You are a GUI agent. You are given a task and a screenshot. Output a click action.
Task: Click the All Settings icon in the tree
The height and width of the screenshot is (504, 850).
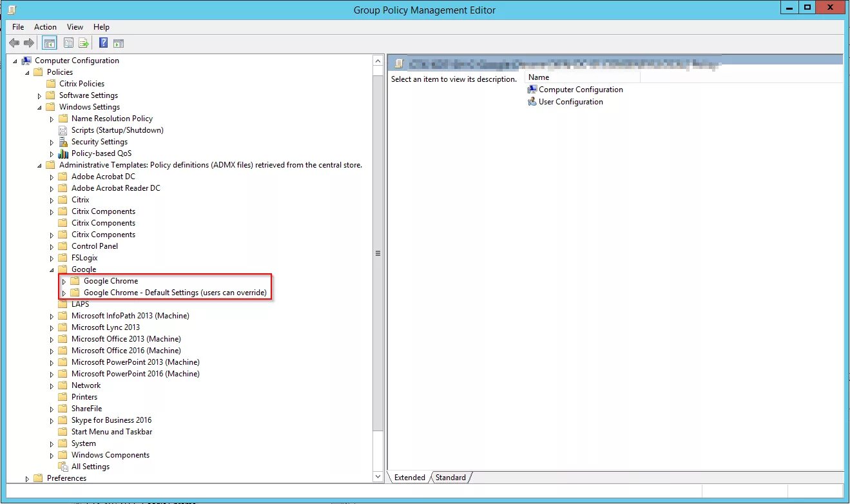(x=63, y=467)
